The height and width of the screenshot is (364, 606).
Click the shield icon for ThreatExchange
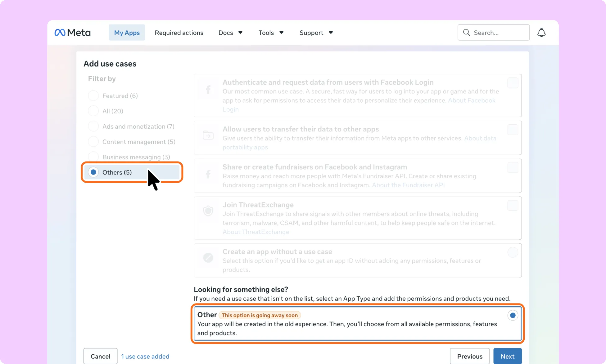tap(208, 211)
